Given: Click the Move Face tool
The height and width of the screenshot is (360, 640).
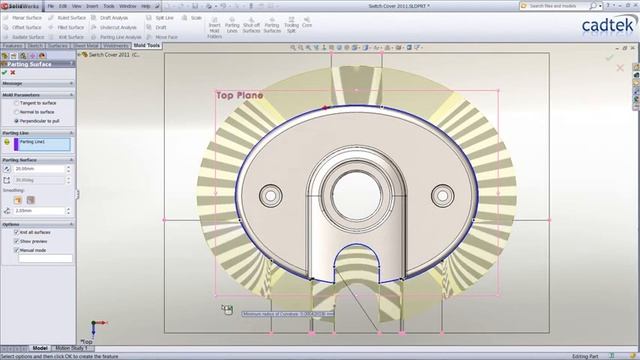Looking at the screenshot, I should (x=162, y=37).
